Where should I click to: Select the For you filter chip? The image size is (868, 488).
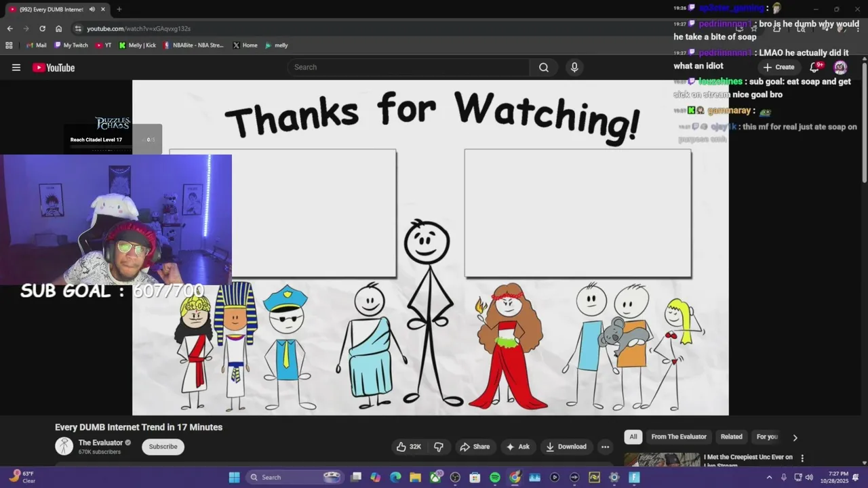click(x=767, y=437)
